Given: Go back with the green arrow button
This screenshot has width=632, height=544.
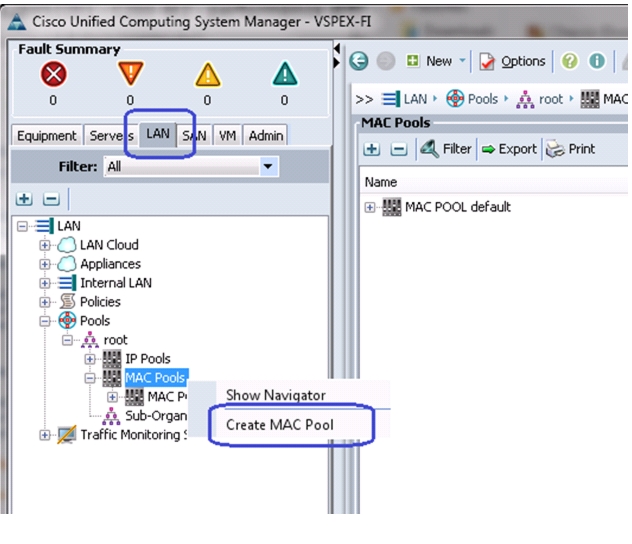Looking at the screenshot, I should pyautogui.click(x=359, y=61).
